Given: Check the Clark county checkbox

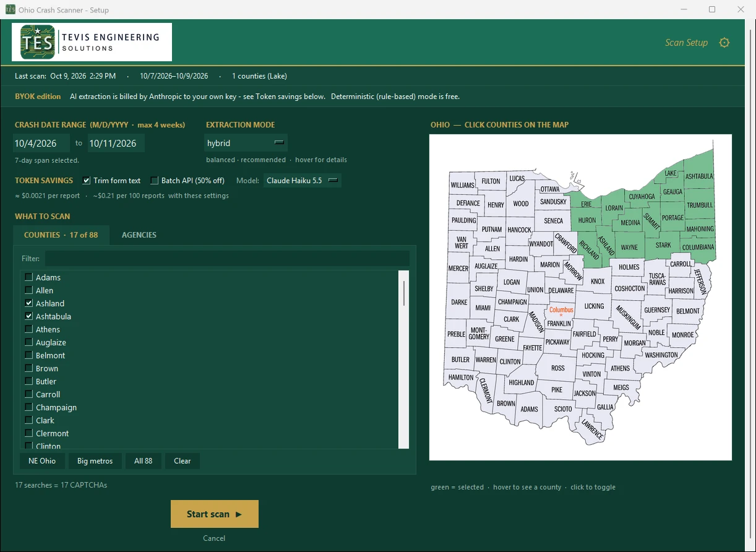Looking at the screenshot, I should 28,420.
